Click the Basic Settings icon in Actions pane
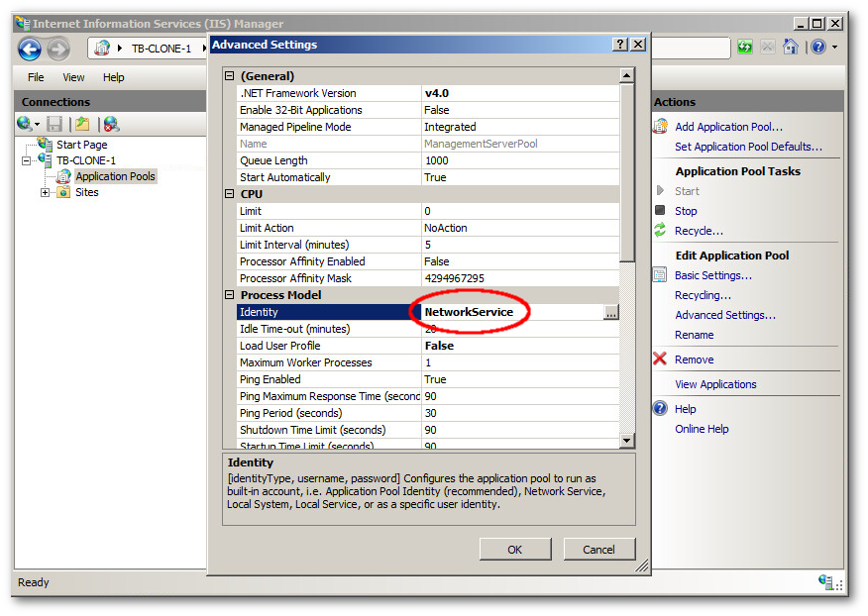The height and width of the screenshot is (616, 868). click(x=662, y=275)
